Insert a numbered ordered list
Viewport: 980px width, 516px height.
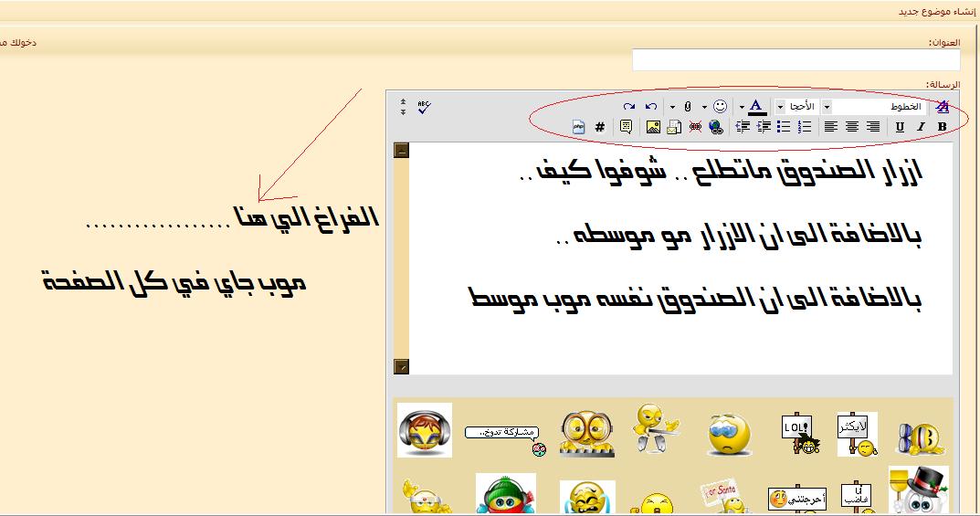click(804, 127)
